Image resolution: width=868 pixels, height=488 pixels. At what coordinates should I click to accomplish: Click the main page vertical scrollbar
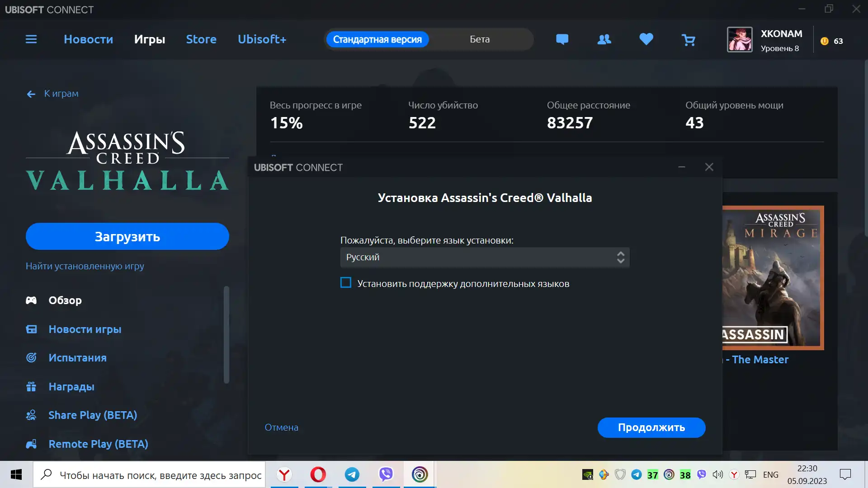click(866, 149)
